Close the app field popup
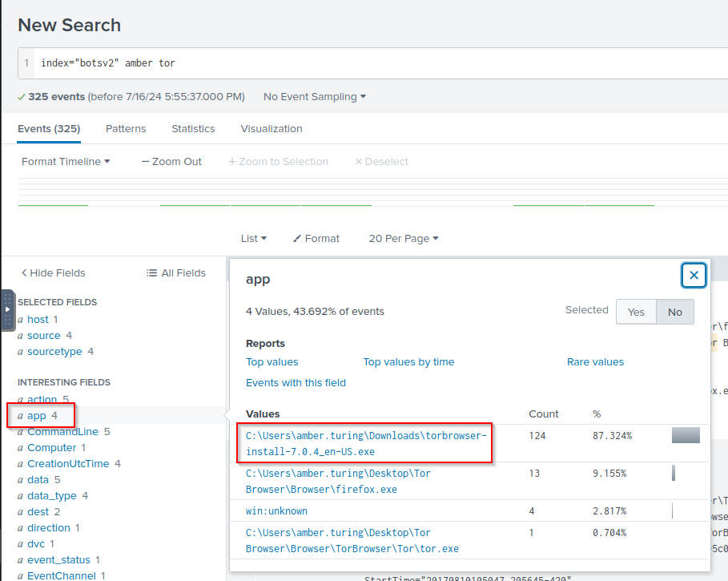The image size is (728, 581). coord(694,276)
